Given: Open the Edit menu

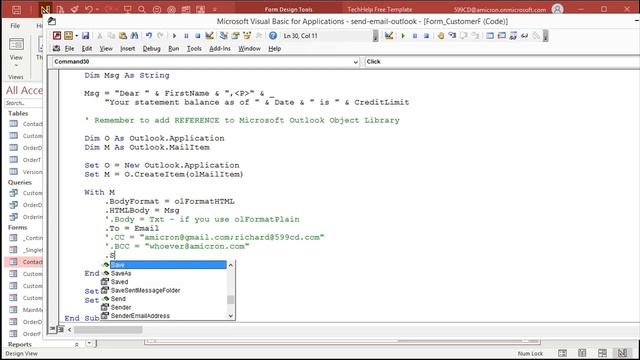Looking at the screenshot, I should coord(87,49).
